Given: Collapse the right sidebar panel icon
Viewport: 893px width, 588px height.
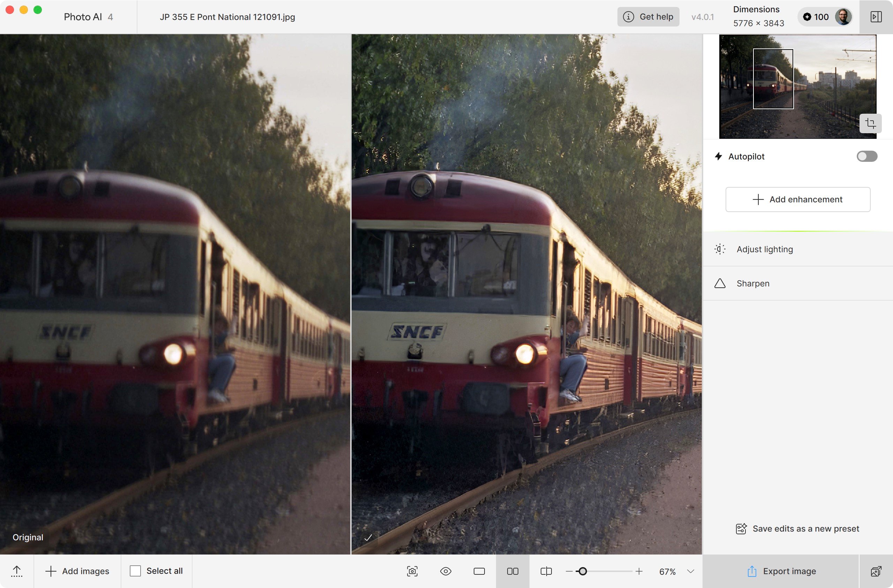Looking at the screenshot, I should [x=876, y=17].
